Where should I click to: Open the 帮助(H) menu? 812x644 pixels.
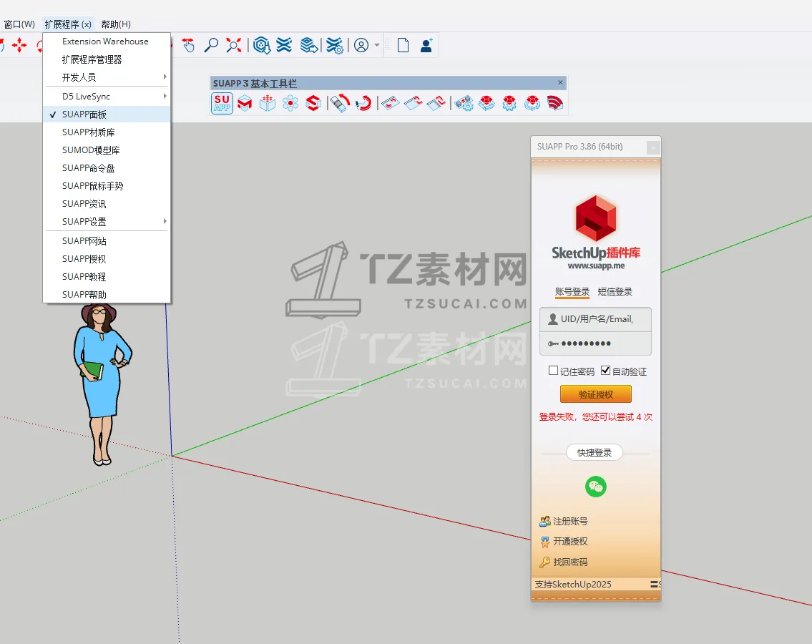click(116, 24)
